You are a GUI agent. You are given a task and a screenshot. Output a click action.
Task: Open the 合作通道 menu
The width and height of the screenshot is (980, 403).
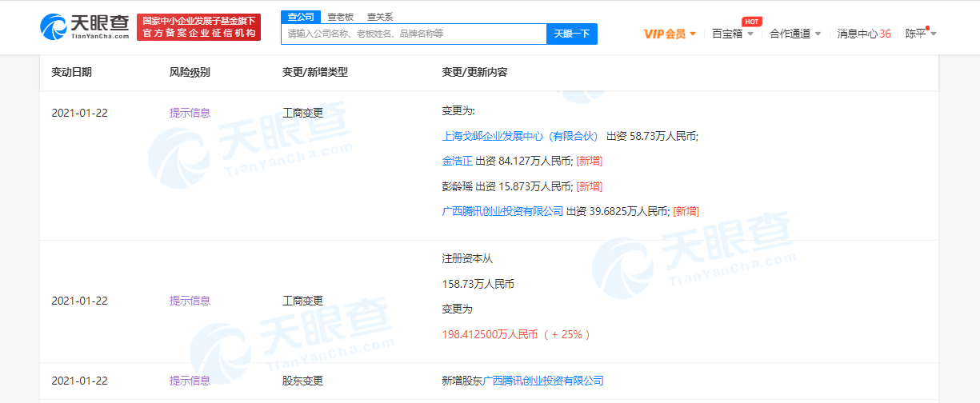[790, 34]
